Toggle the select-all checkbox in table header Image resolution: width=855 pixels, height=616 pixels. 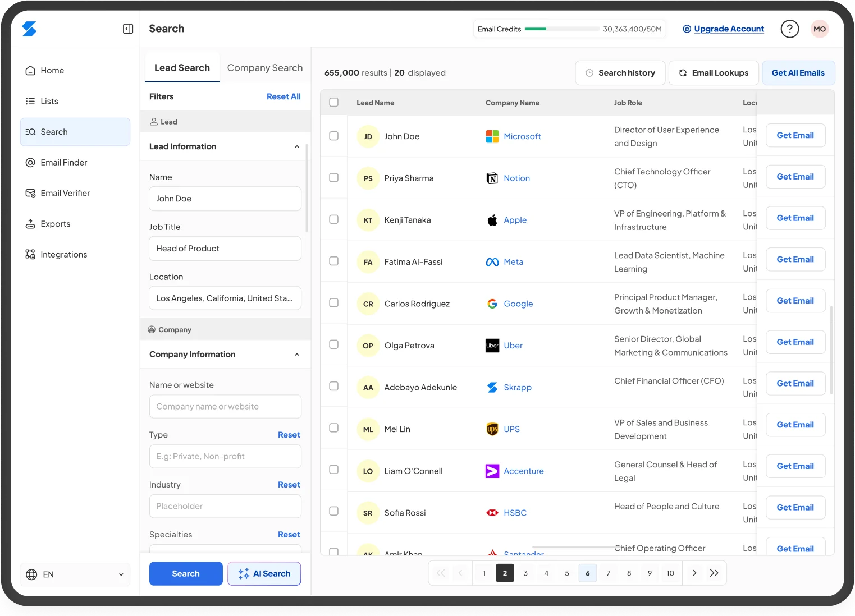pos(334,102)
